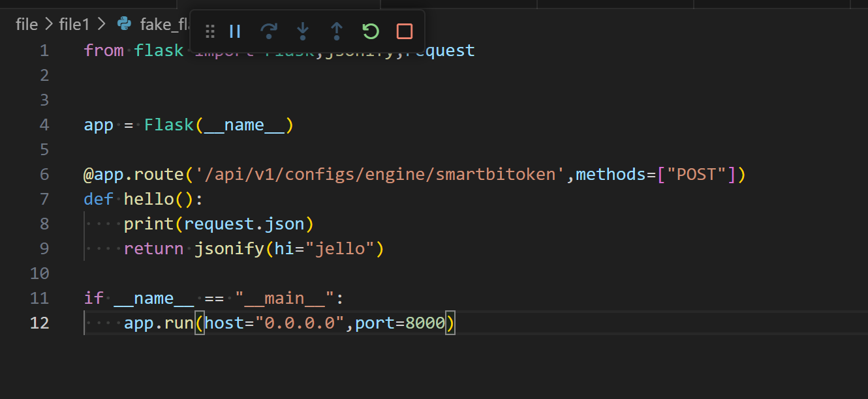The width and height of the screenshot is (868, 399).
Task: Open the 'file' breadcrumb folder
Action: point(27,24)
